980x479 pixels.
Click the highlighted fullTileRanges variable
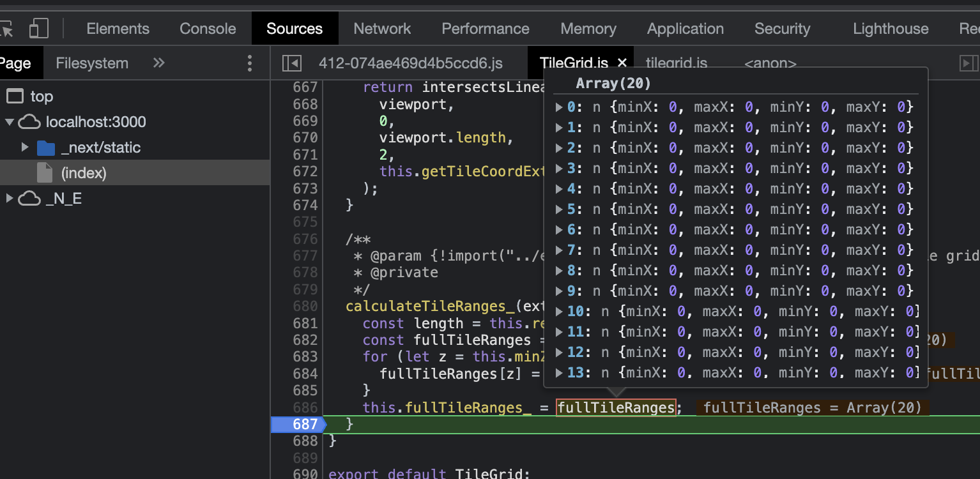[x=615, y=407]
